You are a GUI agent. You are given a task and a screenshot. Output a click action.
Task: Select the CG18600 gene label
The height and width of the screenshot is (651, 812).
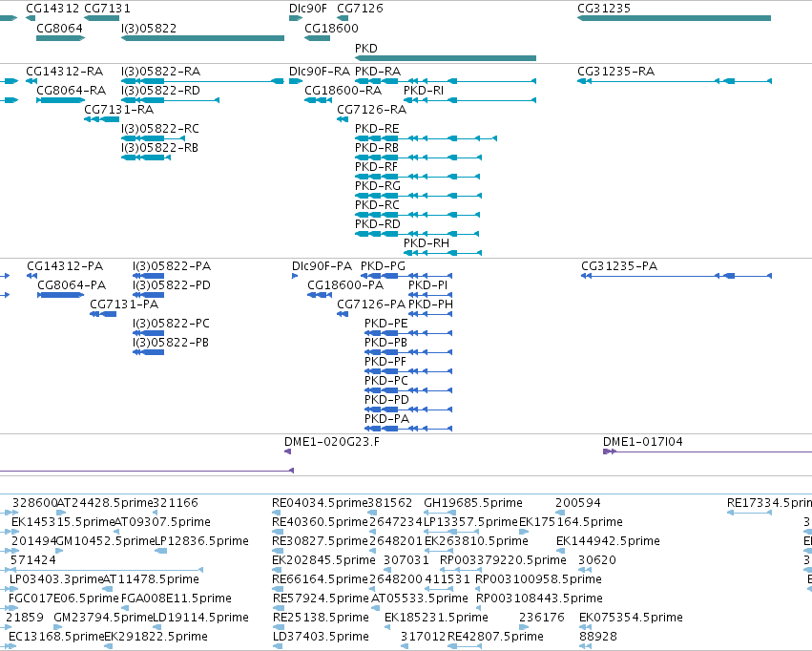pyautogui.click(x=331, y=28)
